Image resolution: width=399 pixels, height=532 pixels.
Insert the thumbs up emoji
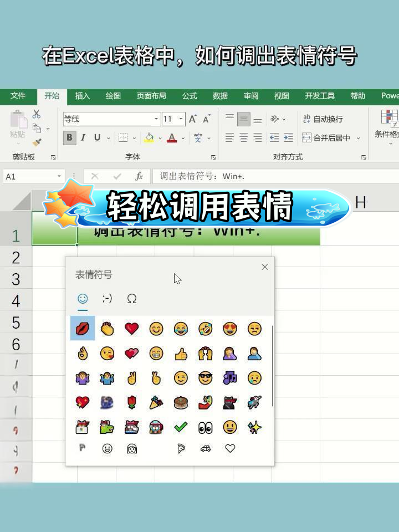(x=181, y=354)
